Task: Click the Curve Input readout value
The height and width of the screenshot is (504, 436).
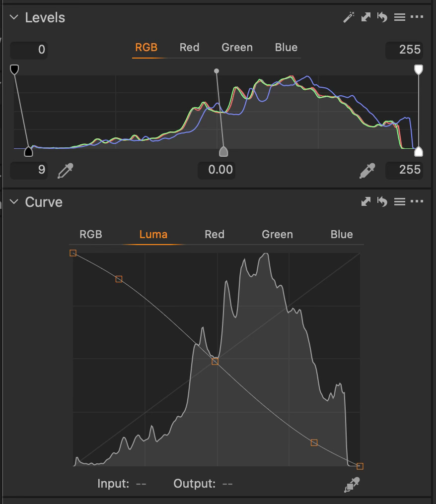Action: click(x=141, y=484)
